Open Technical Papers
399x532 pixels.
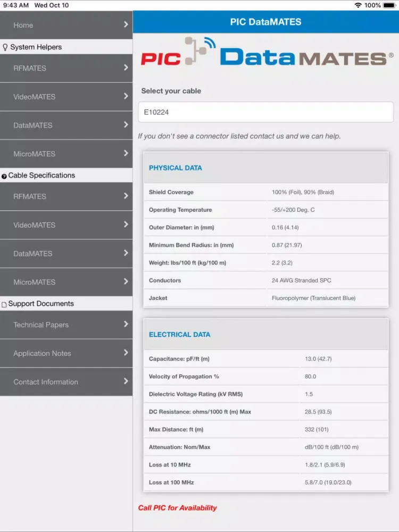[x=66, y=325]
